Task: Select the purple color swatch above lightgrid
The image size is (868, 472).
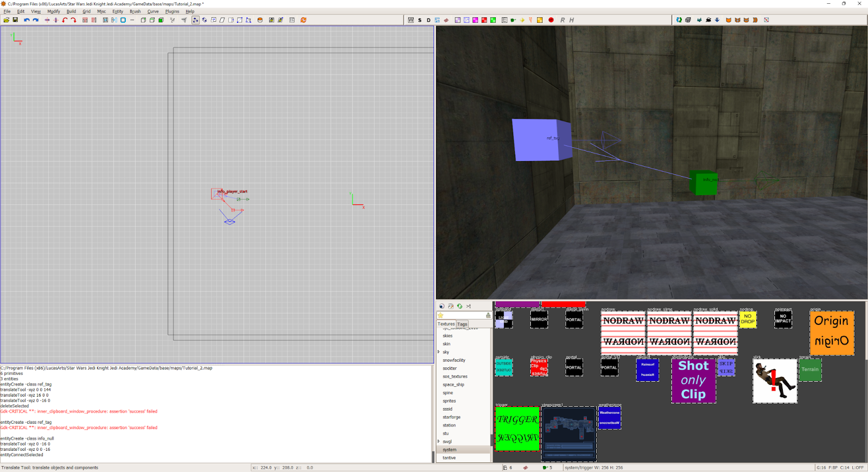Action: pyautogui.click(x=518, y=304)
